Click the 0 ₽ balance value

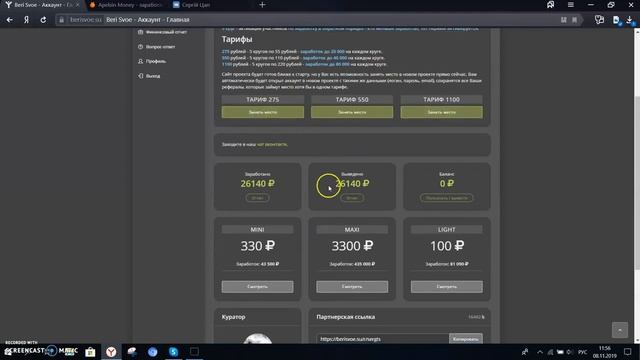click(x=447, y=184)
